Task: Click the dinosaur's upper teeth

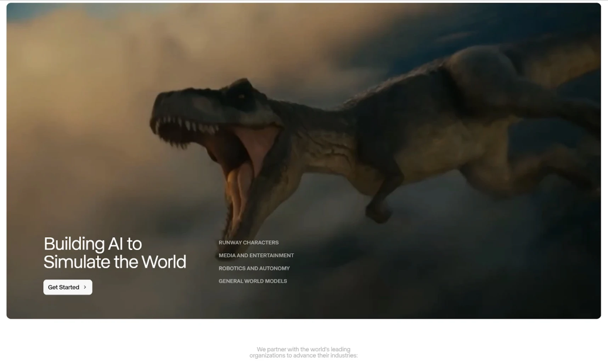Action: coord(188,125)
